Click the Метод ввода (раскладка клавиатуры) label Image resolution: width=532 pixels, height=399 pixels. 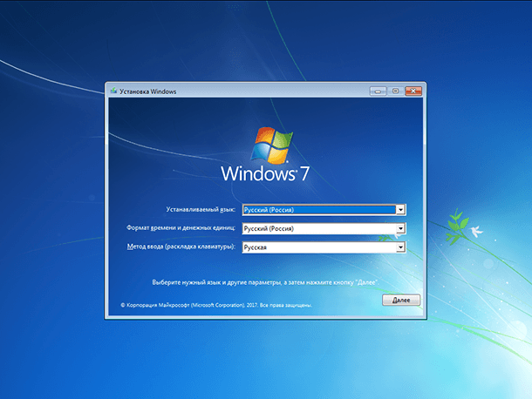tap(181, 247)
